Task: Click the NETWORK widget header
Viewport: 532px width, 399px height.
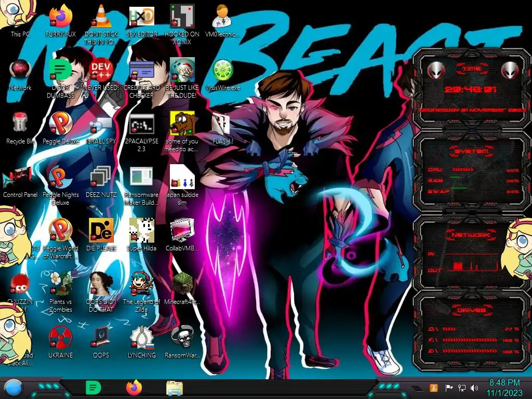Action: click(471, 235)
